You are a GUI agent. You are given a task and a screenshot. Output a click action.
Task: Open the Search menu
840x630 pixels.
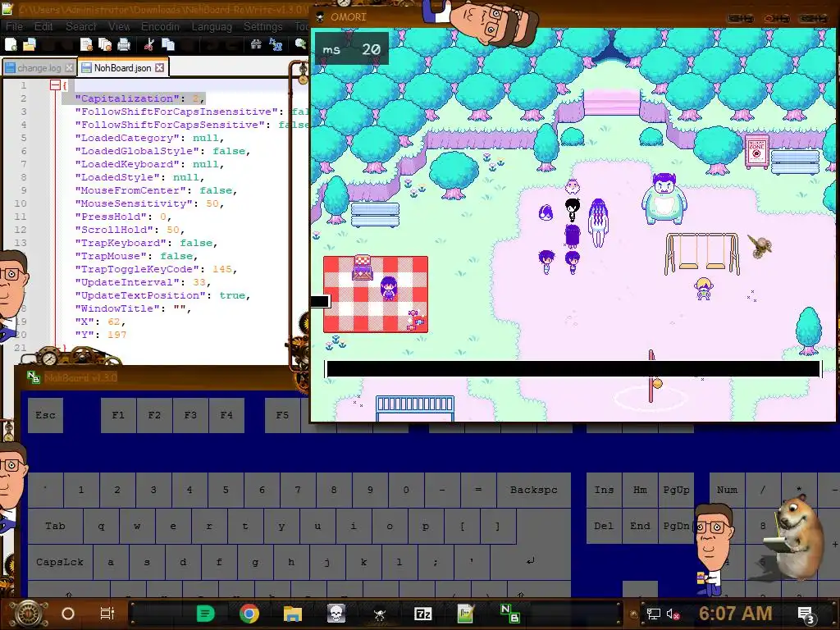[x=81, y=26]
